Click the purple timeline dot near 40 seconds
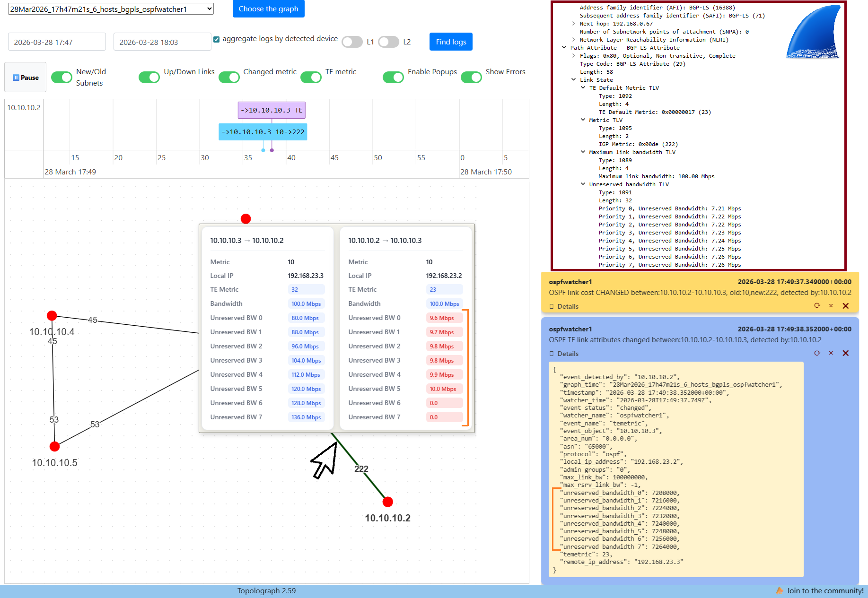Viewport: 868px width, 598px height. click(x=272, y=150)
